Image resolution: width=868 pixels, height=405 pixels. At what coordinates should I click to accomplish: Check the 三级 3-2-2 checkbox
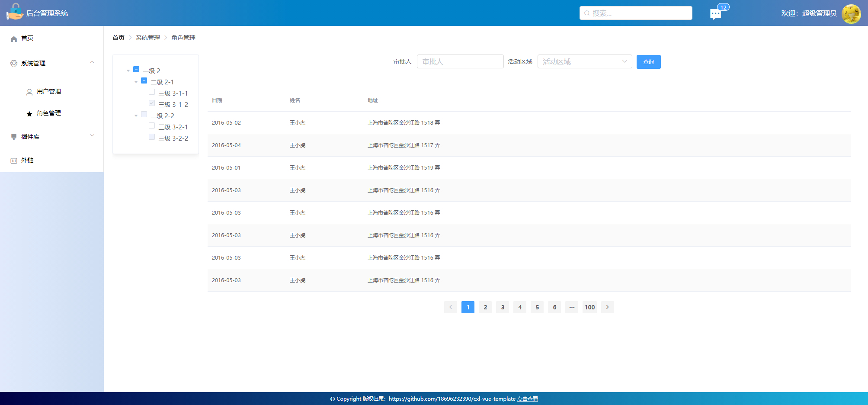pyautogui.click(x=152, y=137)
